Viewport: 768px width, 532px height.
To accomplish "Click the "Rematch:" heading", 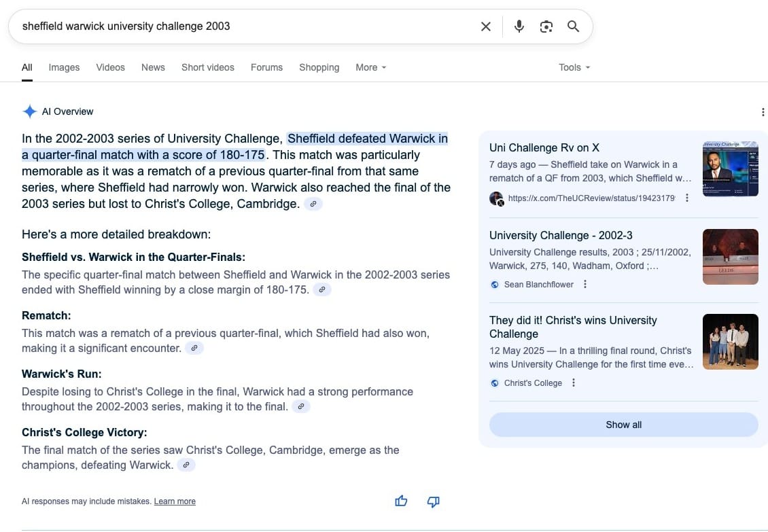I will tap(46, 315).
